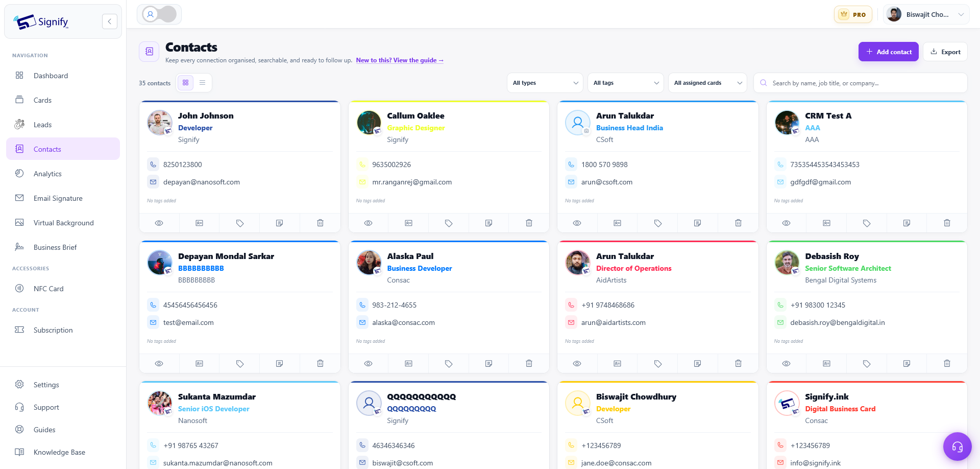Open Subscription under Account
The image size is (980, 469).
click(63, 330)
